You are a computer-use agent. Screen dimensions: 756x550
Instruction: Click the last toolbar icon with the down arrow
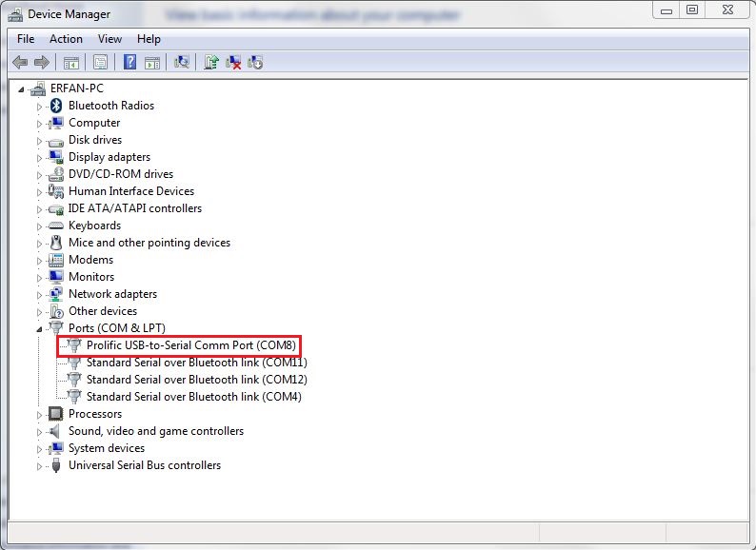pos(255,62)
